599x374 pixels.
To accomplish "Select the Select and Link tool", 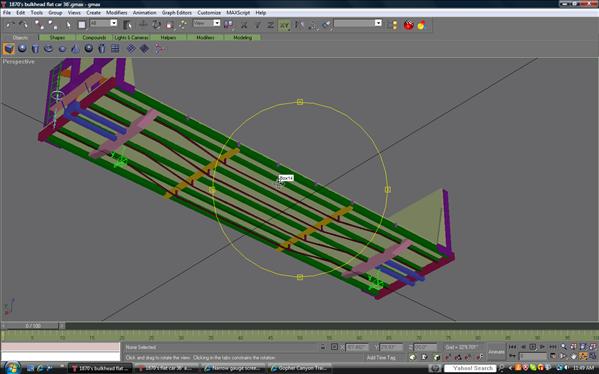I will [x=39, y=25].
